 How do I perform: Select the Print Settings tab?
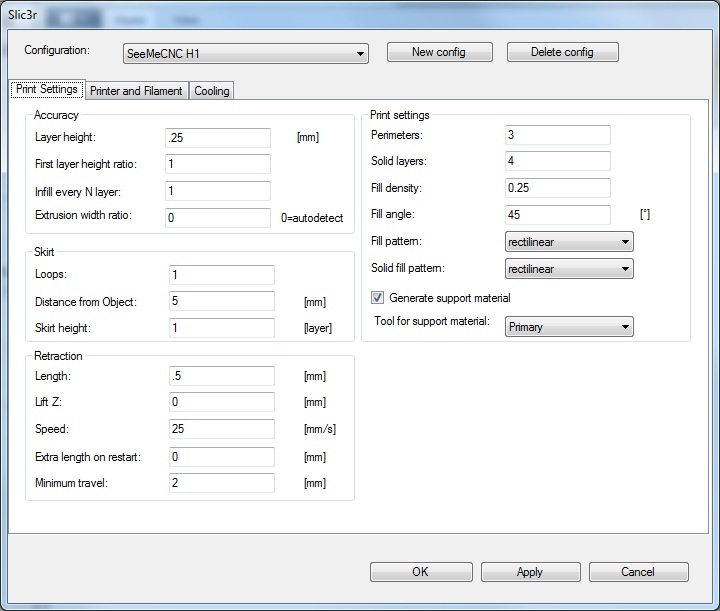(x=47, y=90)
